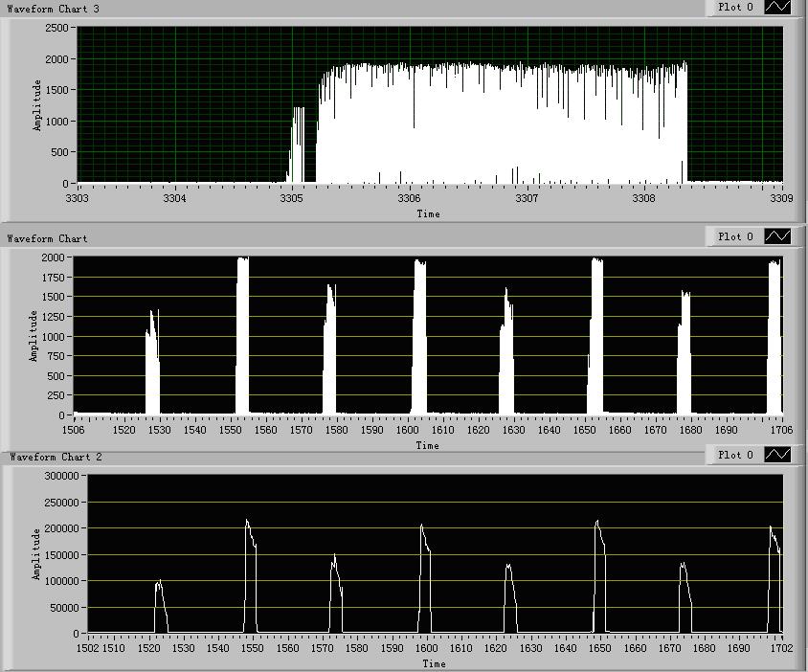Click the 1702 time axis end value
This screenshot has height=672, width=808.
(x=781, y=649)
